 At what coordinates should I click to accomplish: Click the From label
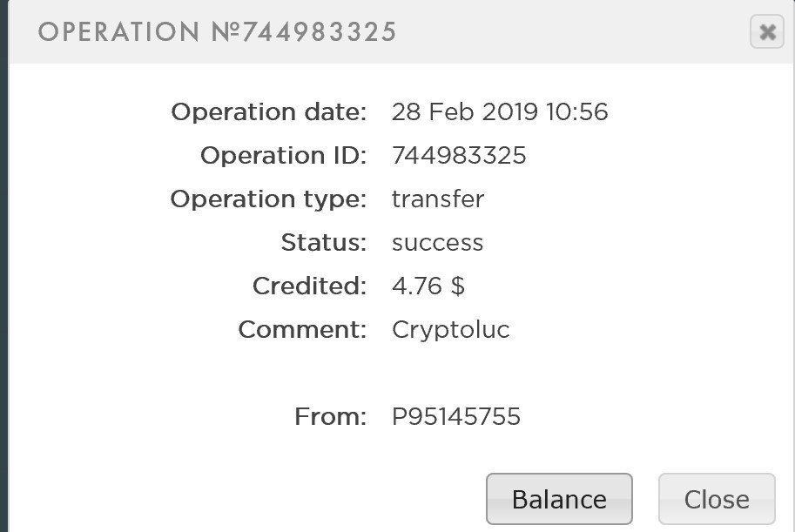[331, 417]
